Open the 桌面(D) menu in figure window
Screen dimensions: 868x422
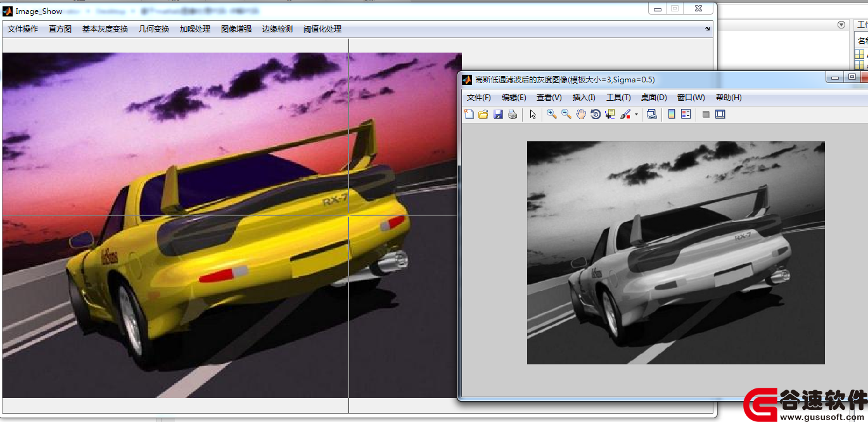pos(654,98)
